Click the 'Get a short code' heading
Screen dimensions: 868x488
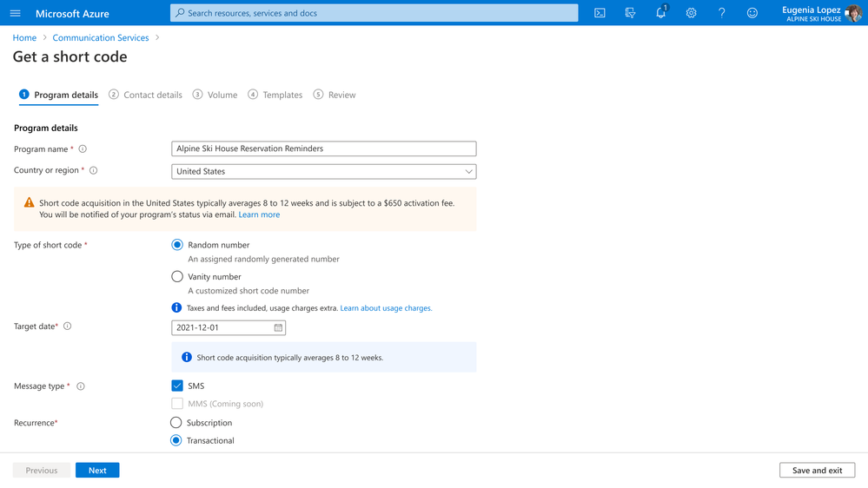click(70, 56)
